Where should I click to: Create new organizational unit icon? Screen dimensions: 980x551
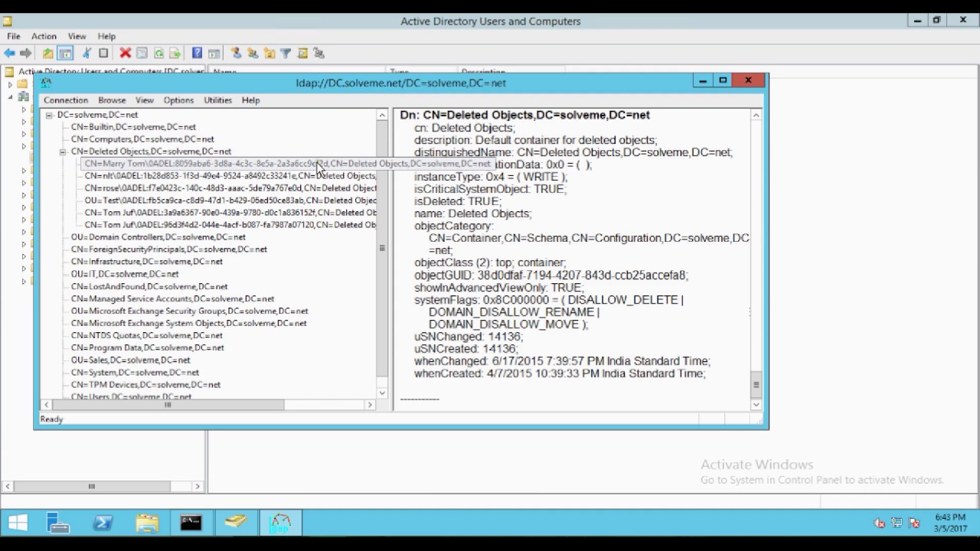[269, 53]
